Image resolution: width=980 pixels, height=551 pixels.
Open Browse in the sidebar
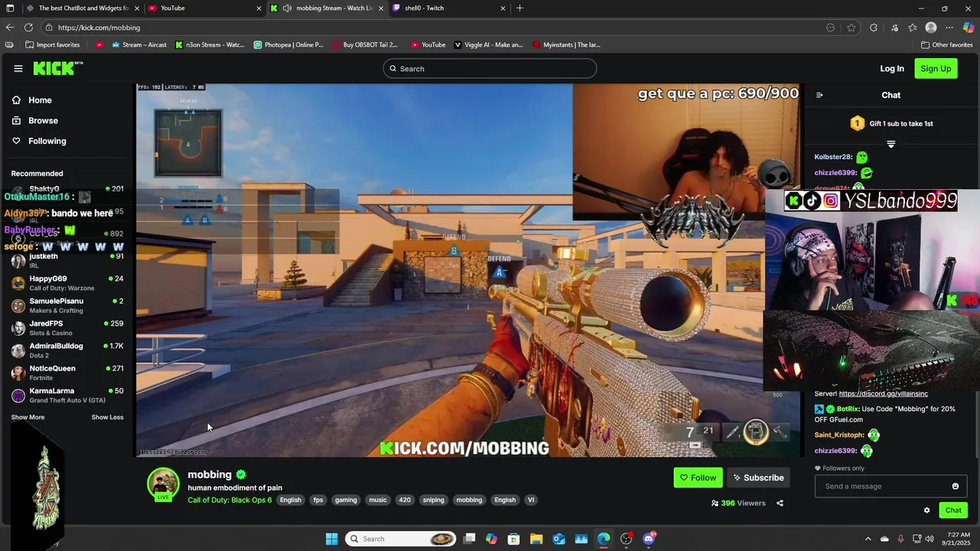[x=43, y=121]
